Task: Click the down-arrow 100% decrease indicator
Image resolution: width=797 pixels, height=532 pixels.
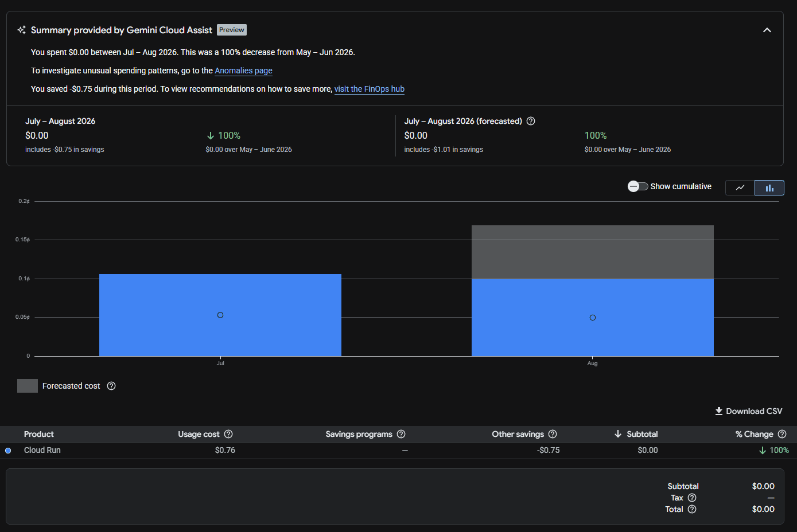Action: click(x=223, y=135)
